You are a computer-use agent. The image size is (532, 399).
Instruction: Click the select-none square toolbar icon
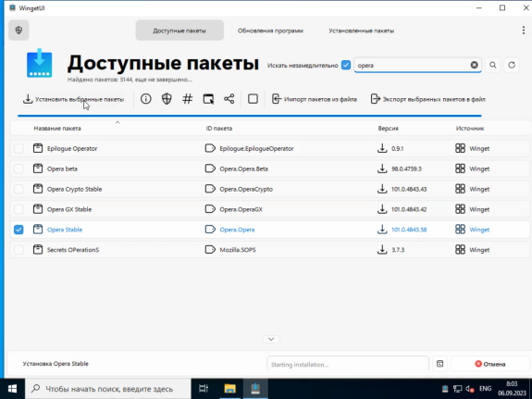[x=253, y=99]
